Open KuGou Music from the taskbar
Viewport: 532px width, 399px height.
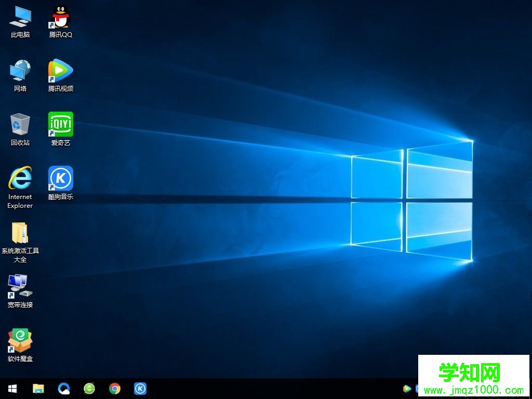click(140, 389)
